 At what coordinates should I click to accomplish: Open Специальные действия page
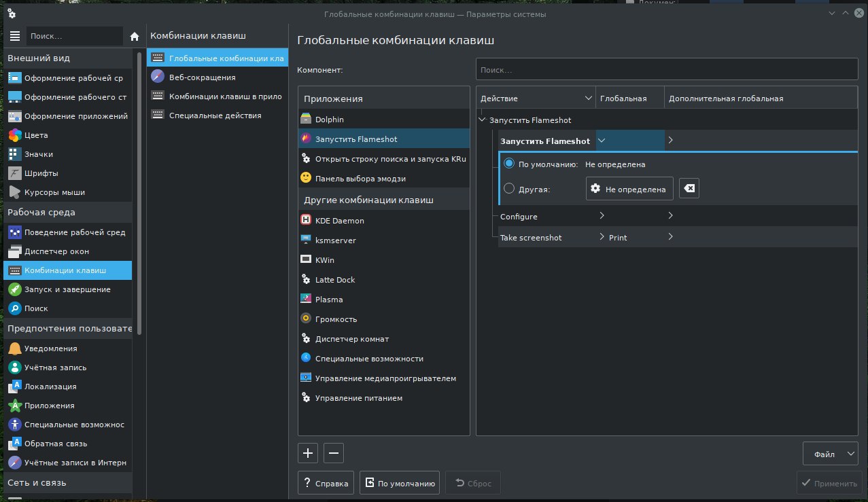coord(218,115)
